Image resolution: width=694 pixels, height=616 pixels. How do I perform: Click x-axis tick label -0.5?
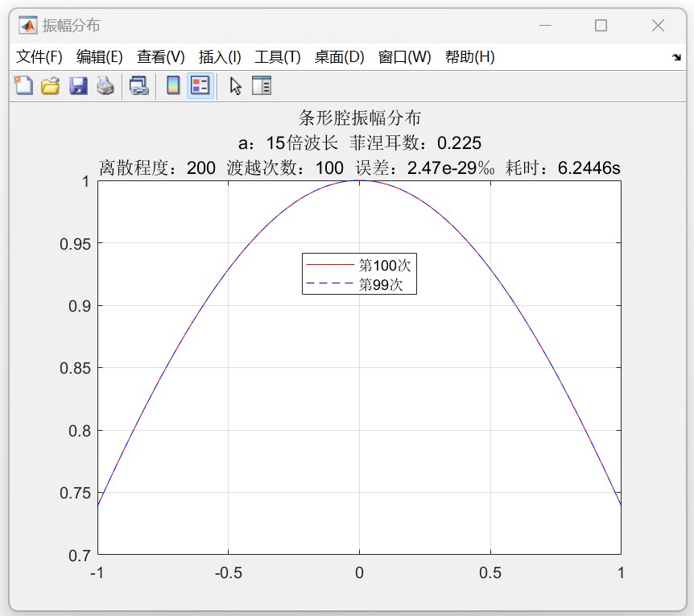[229, 573]
